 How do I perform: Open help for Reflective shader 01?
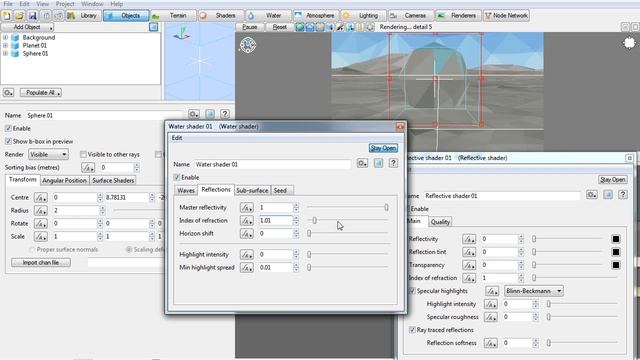coord(622,195)
